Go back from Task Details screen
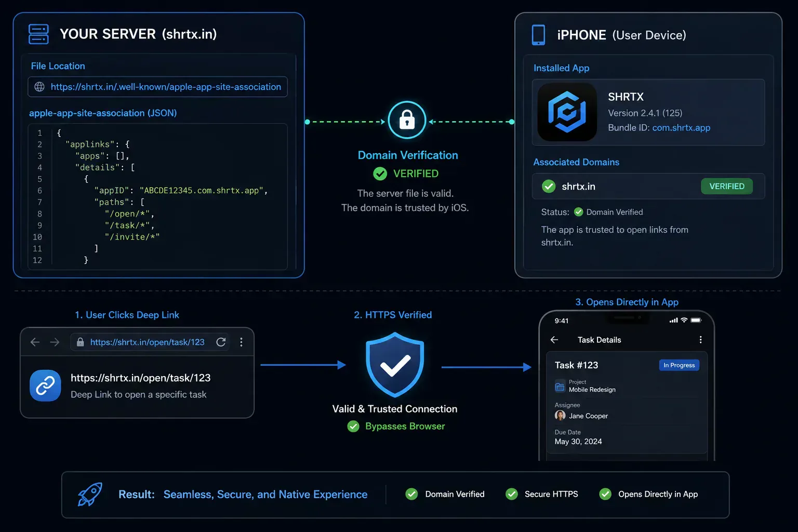The height and width of the screenshot is (532, 798). pos(554,340)
